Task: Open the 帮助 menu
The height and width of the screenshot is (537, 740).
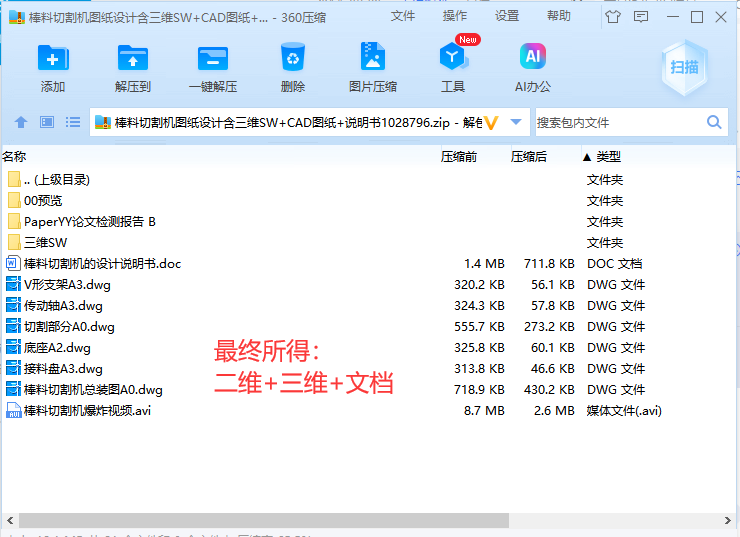Action: (559, 16)
